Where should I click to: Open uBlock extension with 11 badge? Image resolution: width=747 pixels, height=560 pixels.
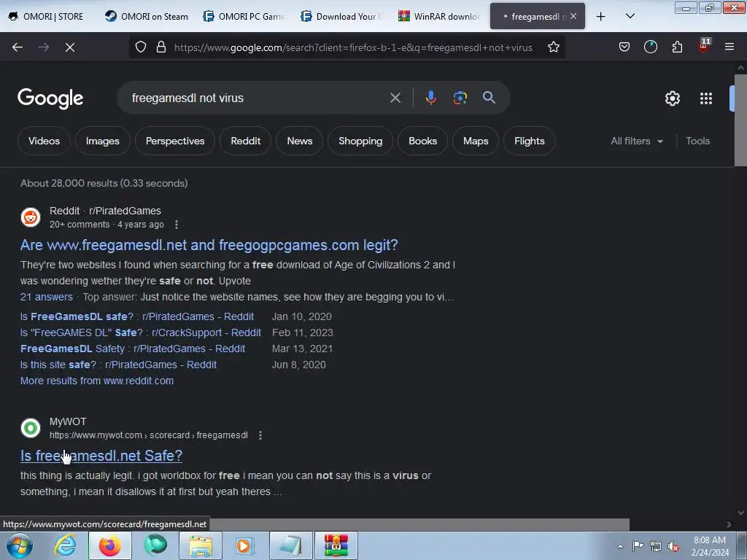click(x=704, y=46)
